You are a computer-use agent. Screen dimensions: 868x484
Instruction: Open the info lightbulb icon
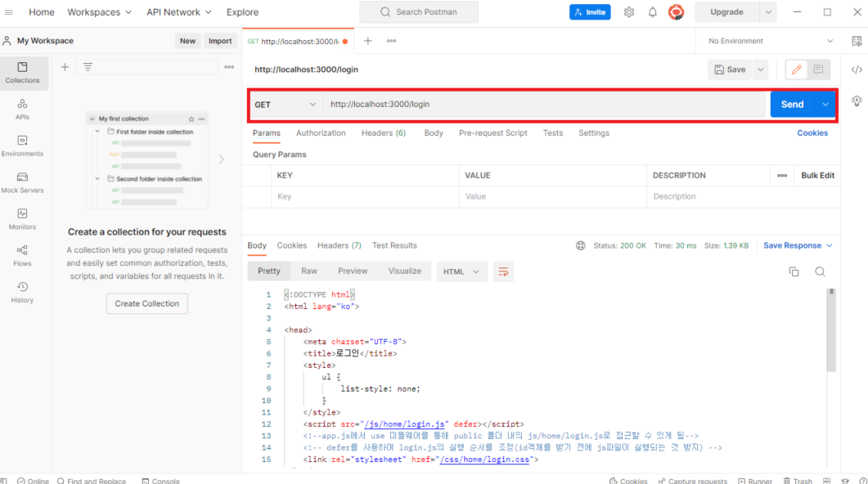(x=857, y=101)
